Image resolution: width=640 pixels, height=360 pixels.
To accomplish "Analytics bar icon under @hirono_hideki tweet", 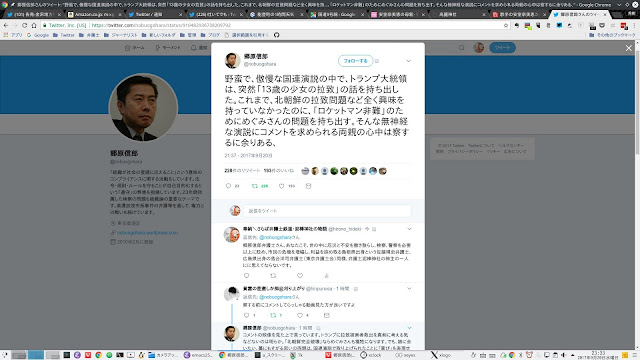I will point(326,276).
